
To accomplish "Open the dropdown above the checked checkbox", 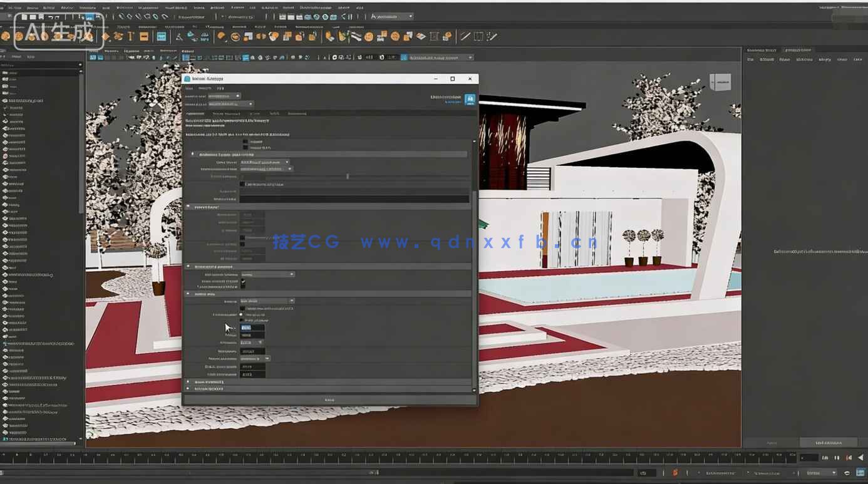I will click(x=267, y=274).
